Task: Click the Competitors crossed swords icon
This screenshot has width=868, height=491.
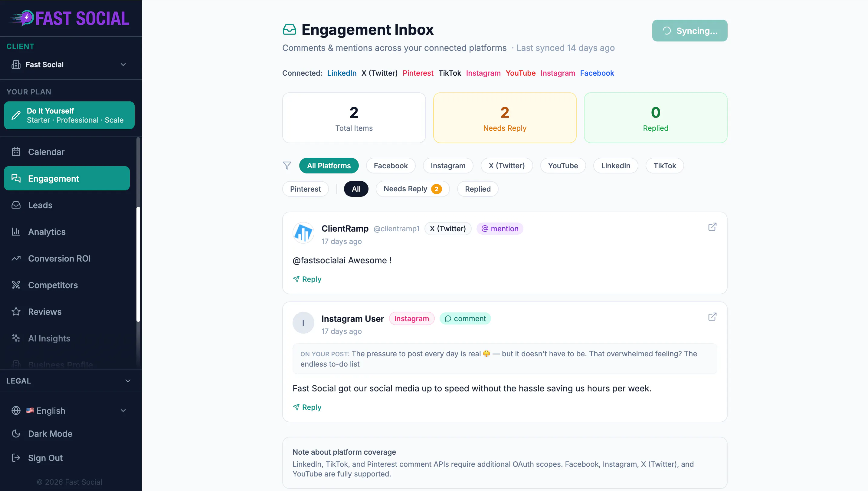Action: pos(16,285)
